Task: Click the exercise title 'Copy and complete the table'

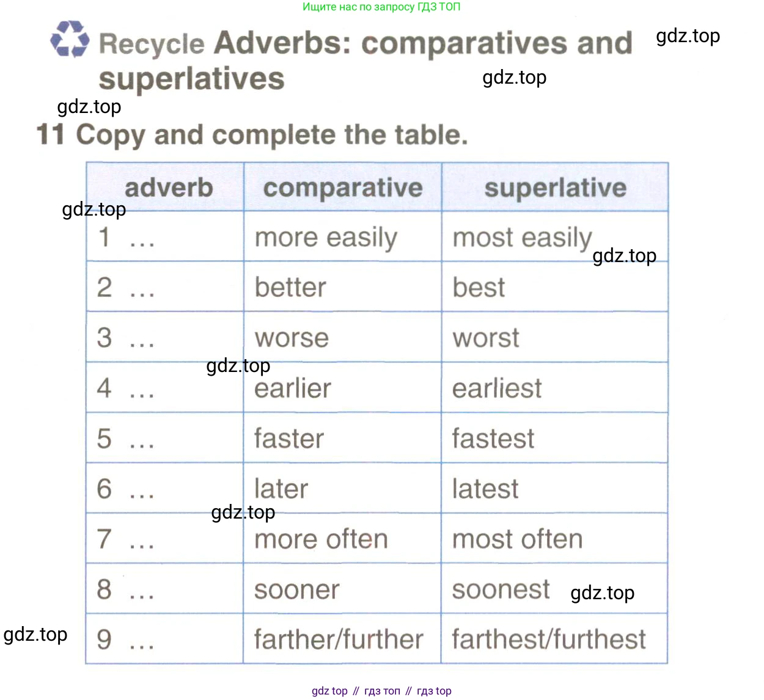Action: tap(272, 136)
